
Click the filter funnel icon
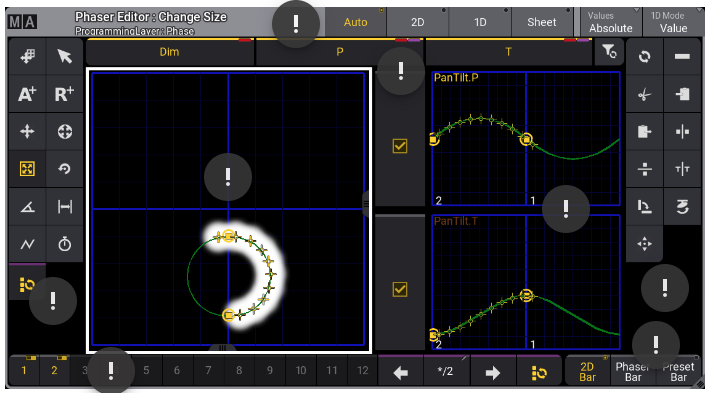609,52
